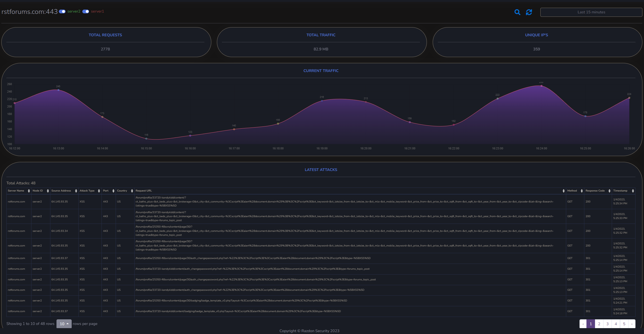
Task: Open the Last 15 minutes time range
Action: pyautogui.click(x=591, y=12)
